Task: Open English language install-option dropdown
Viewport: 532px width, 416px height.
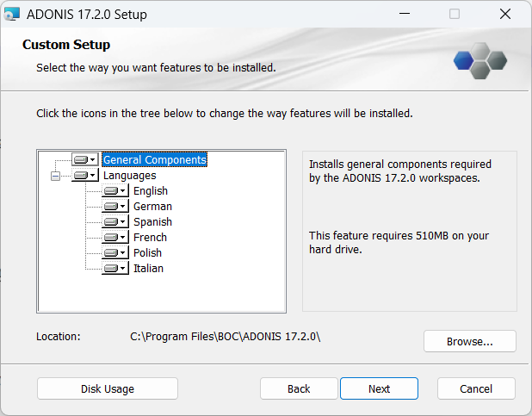Action: (115, 191)
